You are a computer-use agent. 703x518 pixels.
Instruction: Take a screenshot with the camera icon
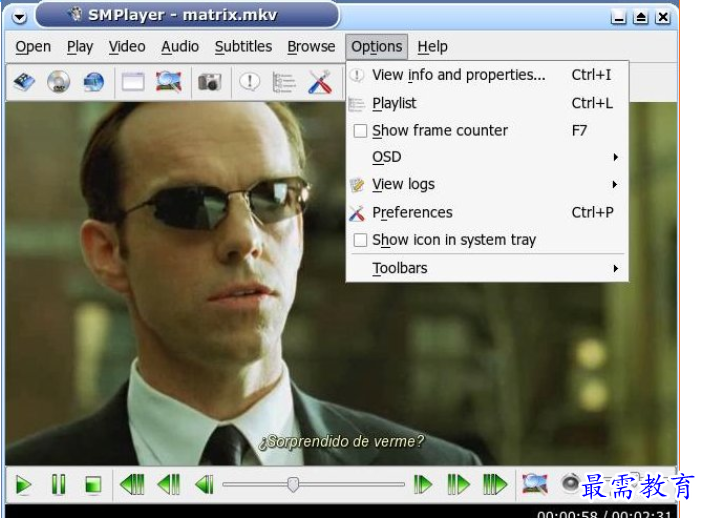click(x=209, y=82)
